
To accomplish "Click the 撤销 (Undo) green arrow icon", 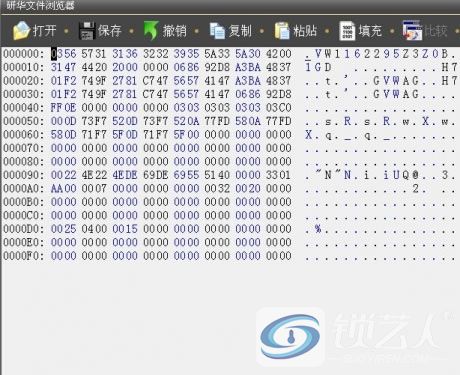I will pos(151,31).
